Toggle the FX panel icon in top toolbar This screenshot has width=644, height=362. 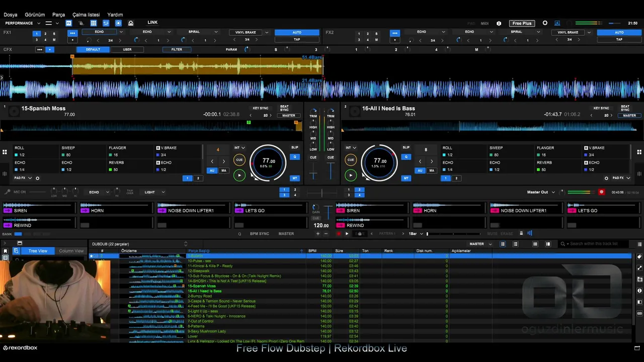pyautogui.click(x=68, y=23)
